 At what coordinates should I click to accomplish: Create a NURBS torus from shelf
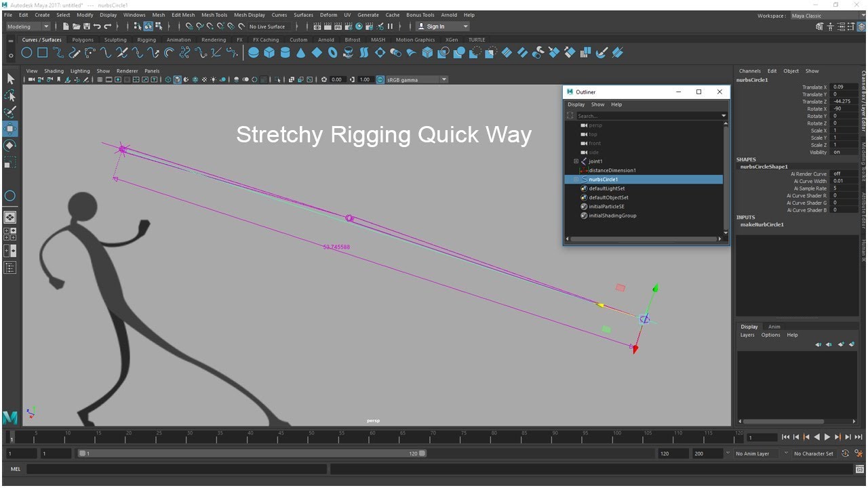point(333,53)
